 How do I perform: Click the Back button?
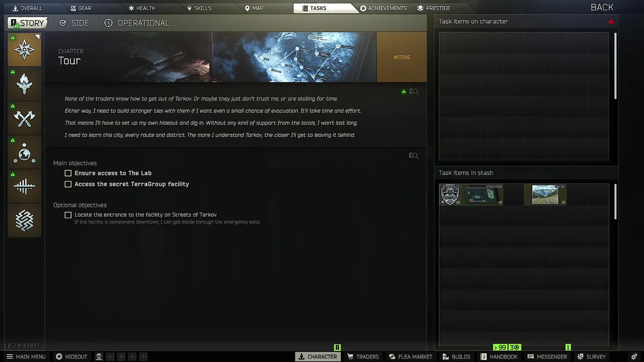[602, 7]
